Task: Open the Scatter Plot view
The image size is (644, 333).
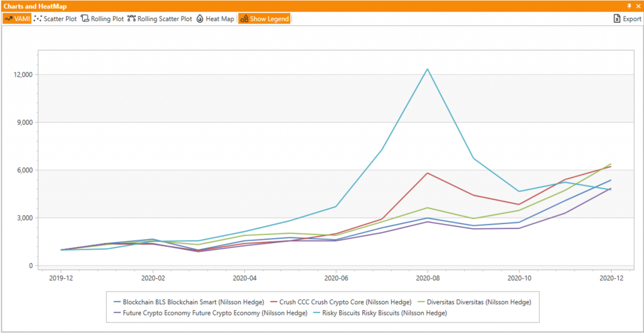Action: tap(55, 19)
